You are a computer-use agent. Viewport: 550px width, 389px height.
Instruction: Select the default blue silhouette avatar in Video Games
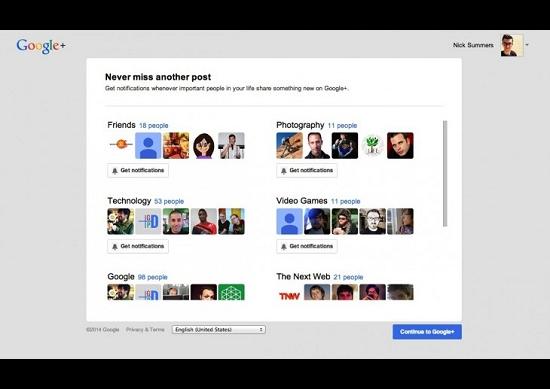click(289, 221)
